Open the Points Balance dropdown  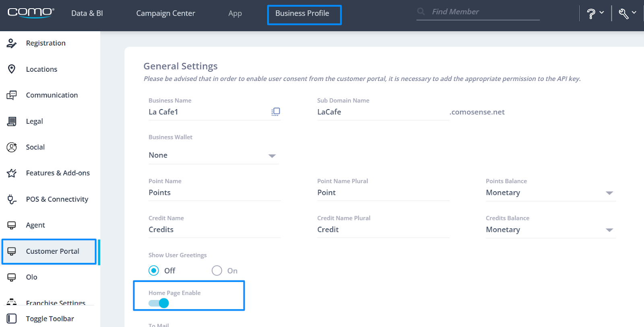coord(609,193)
